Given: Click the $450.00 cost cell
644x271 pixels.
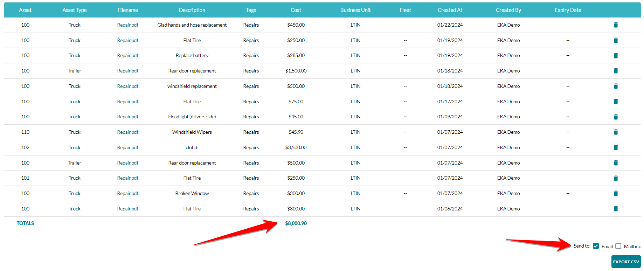Looking at the screenshot, I should [x=296, y=25].
